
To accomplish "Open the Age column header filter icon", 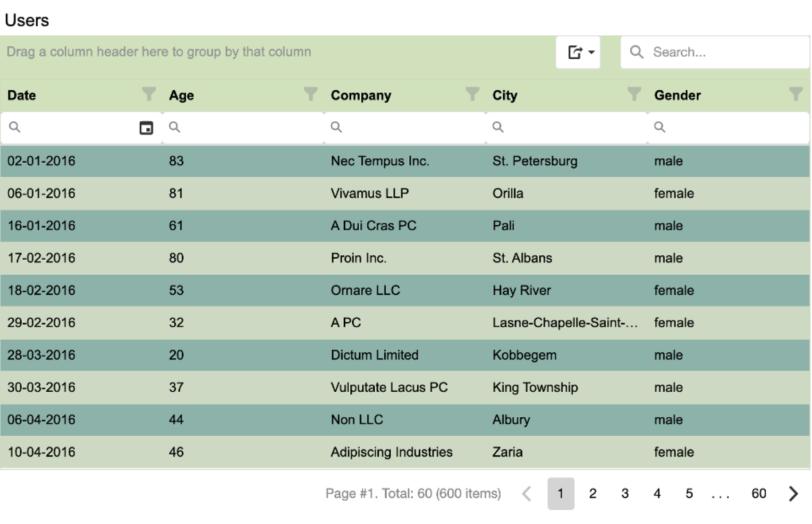I will coord(310,94).
